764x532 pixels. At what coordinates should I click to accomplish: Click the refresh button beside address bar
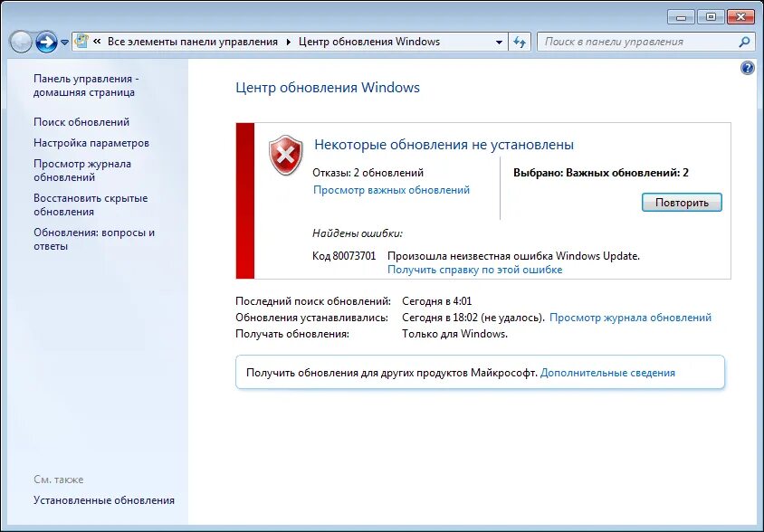[x=520, y=43]
